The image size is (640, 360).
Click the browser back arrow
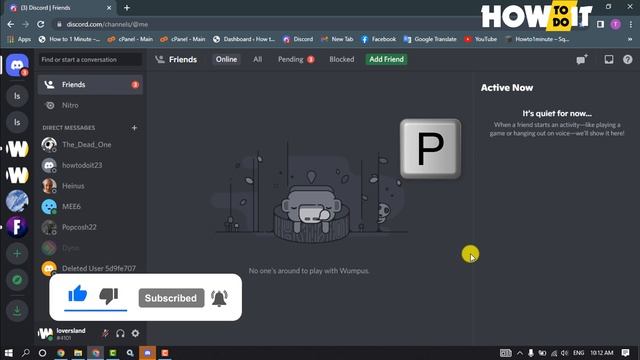(x=11, y=24)
